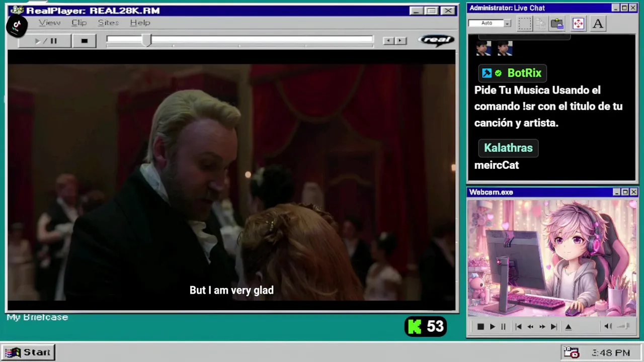
Task: Open the Sites menu
Action: 108,23
